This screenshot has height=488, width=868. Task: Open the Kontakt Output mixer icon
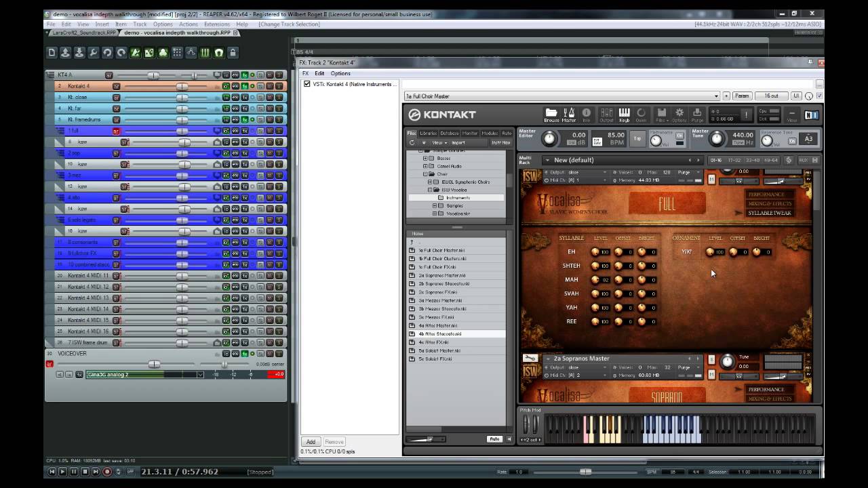607,115
